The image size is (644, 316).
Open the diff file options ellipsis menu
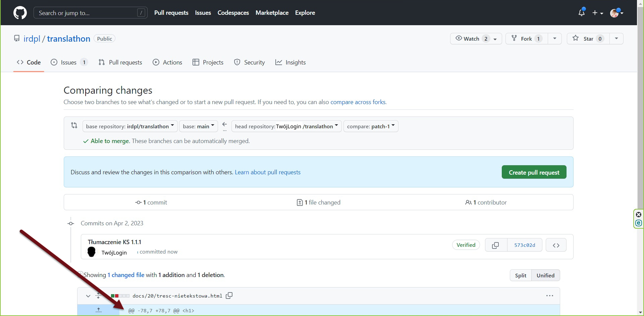click(x=550, y=296)
